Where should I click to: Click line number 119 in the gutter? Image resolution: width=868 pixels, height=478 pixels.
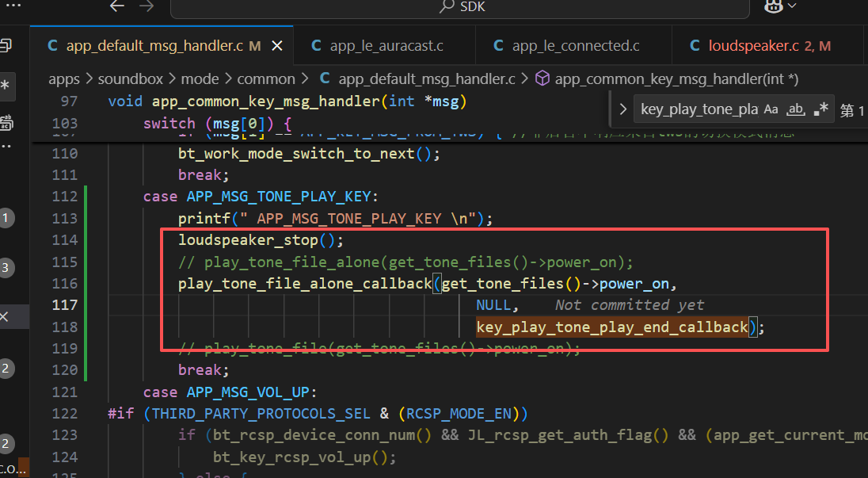[x=65, y=348]
